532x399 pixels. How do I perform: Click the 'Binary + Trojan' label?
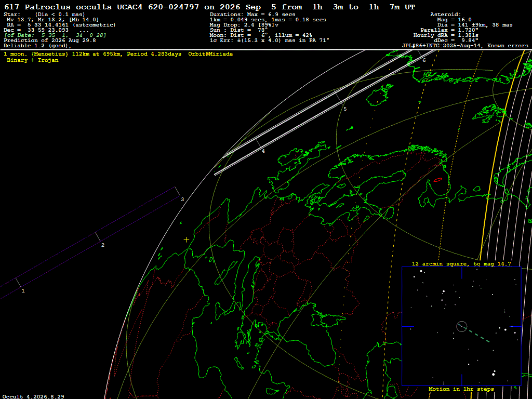33,60
